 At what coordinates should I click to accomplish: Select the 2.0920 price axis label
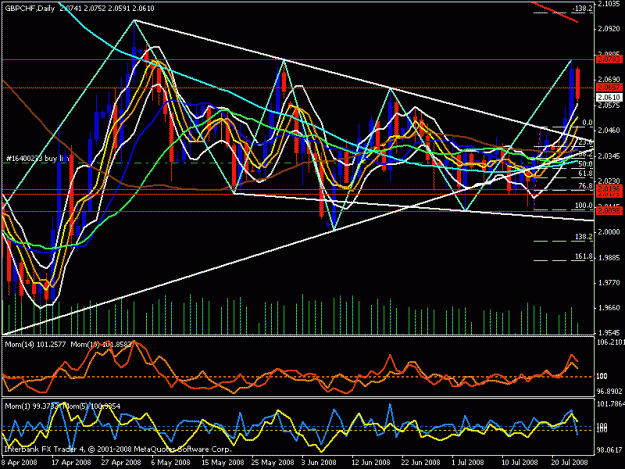pyautogui.click(x=610, y=29)
